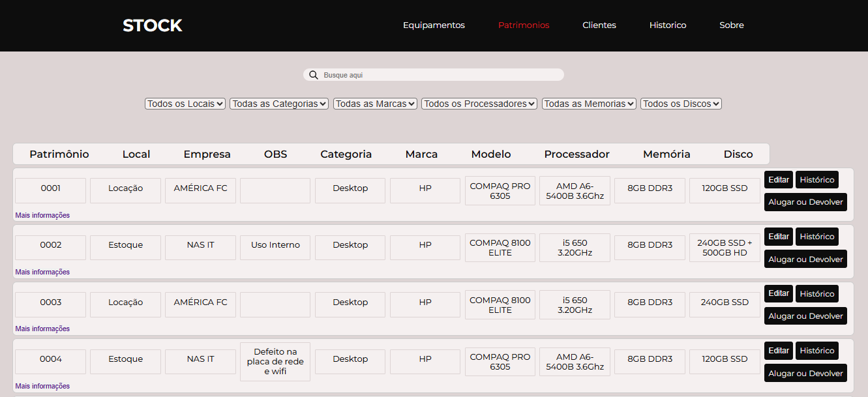Viewport: 868px width, 397px height.
Task: Open the Todos os Locais dropdown
Action: [x=185, y=103]
